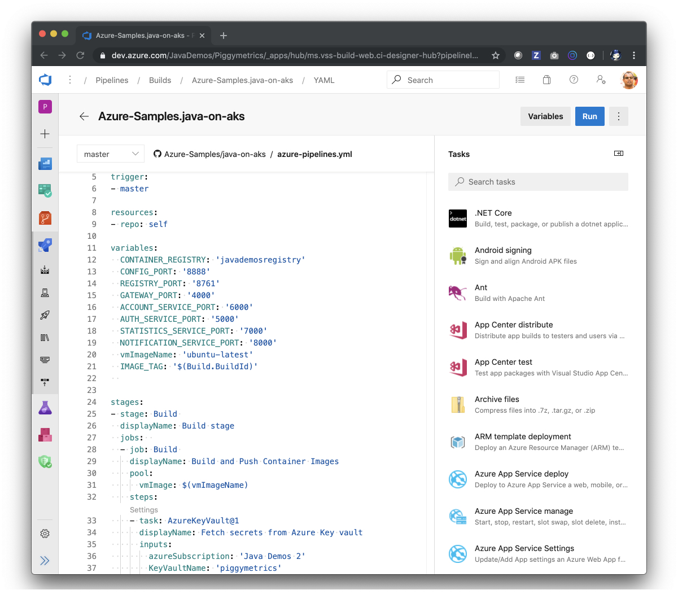Add new item with plus icon in sidebar
This screenshot has width=678, height=616.
point(45,134)
